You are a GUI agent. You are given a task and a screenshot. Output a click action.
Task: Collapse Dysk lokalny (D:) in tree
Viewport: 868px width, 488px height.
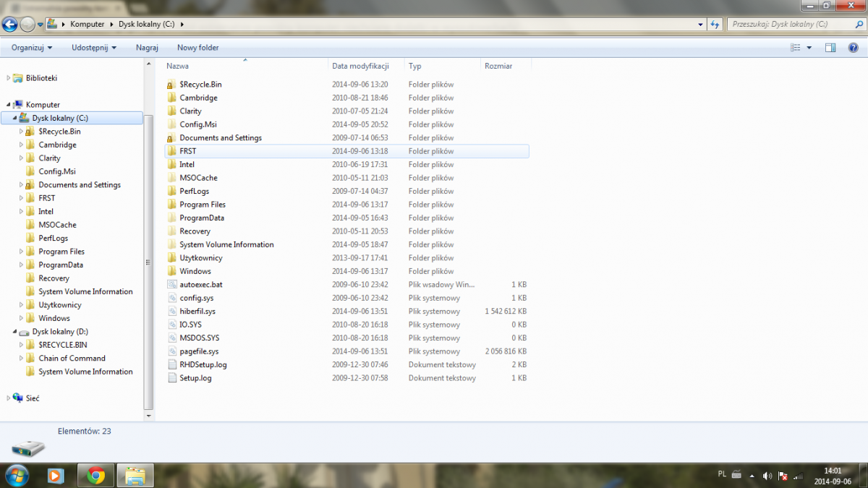pyautogui.click(x=14, y=332)
